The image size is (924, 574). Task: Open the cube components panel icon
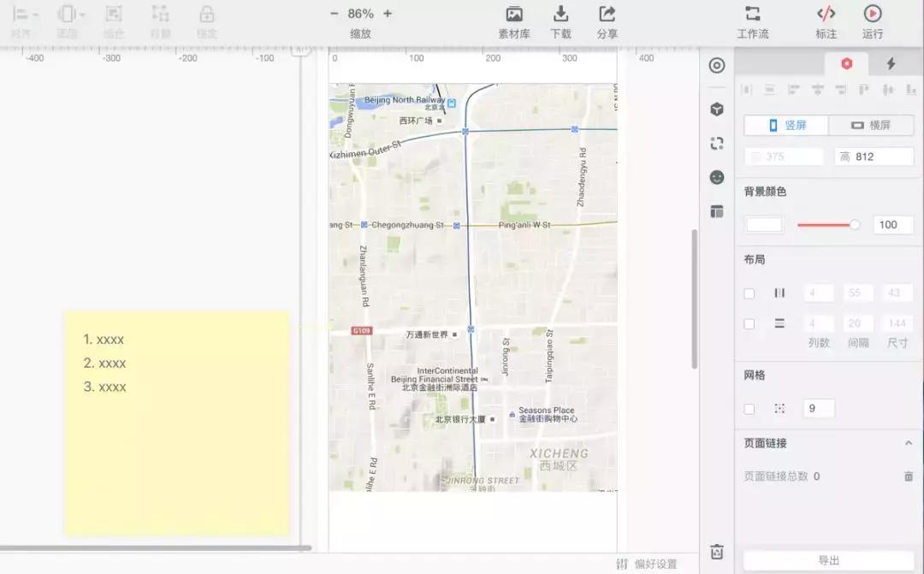click(x=717, y=109)
